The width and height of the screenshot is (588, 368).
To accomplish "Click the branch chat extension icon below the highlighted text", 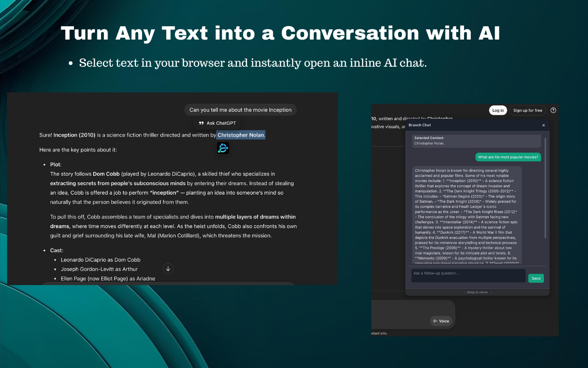I will [223, 148].
